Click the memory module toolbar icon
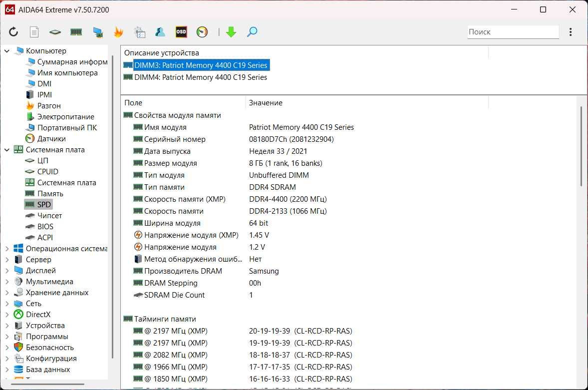588x390 pixels. point(76,32)
